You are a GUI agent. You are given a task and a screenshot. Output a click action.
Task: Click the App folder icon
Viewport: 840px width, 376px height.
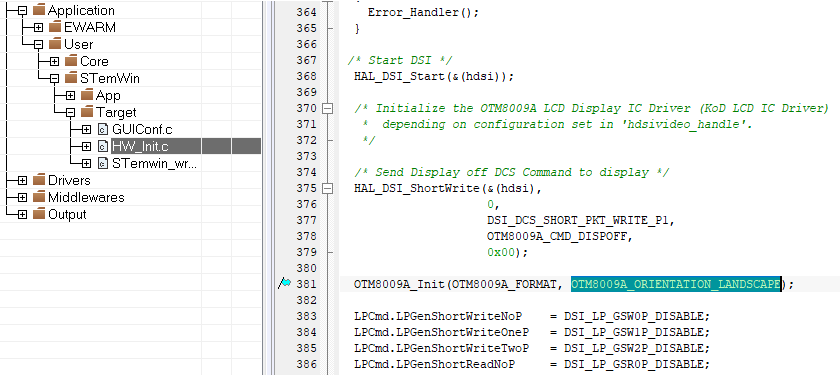coord(87,96)
